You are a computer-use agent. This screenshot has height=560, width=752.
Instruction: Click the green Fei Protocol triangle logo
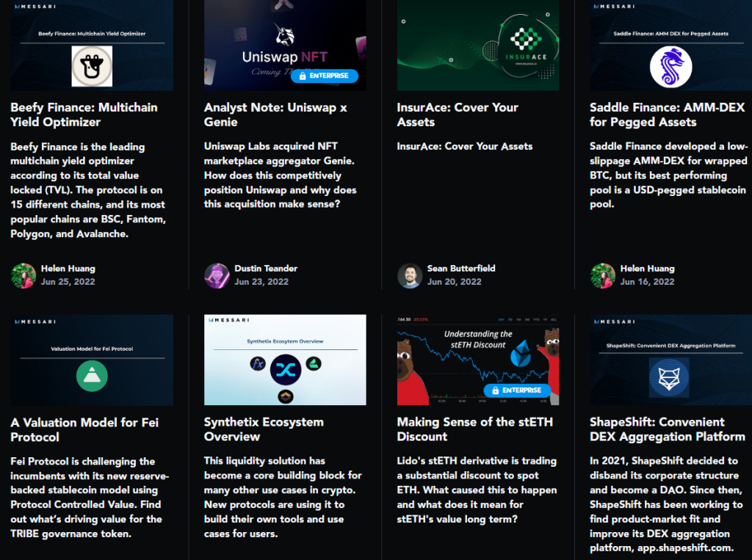coord(92,376)
